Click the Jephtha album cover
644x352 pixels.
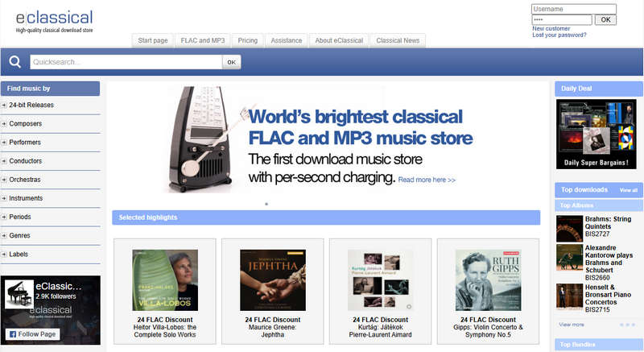click(x=273, y=280)
